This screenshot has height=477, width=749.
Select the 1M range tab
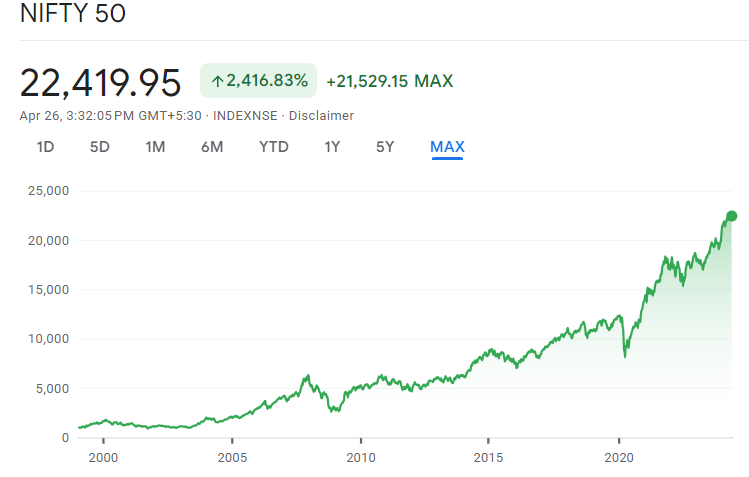[155, 147]
